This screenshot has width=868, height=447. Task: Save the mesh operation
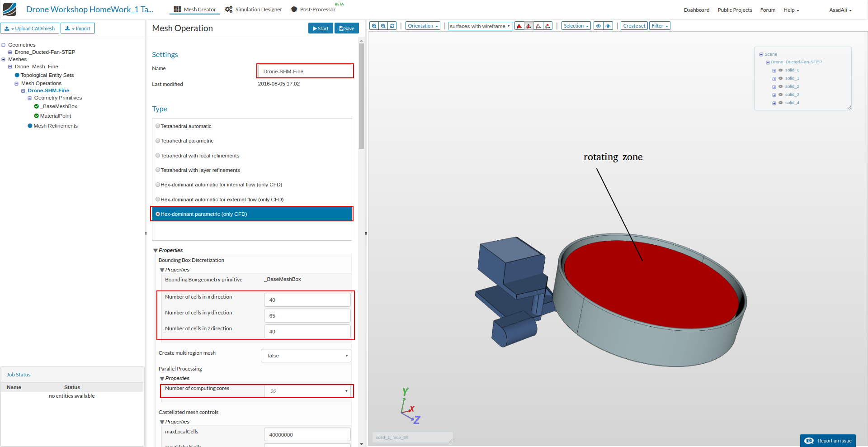point(347,28)
